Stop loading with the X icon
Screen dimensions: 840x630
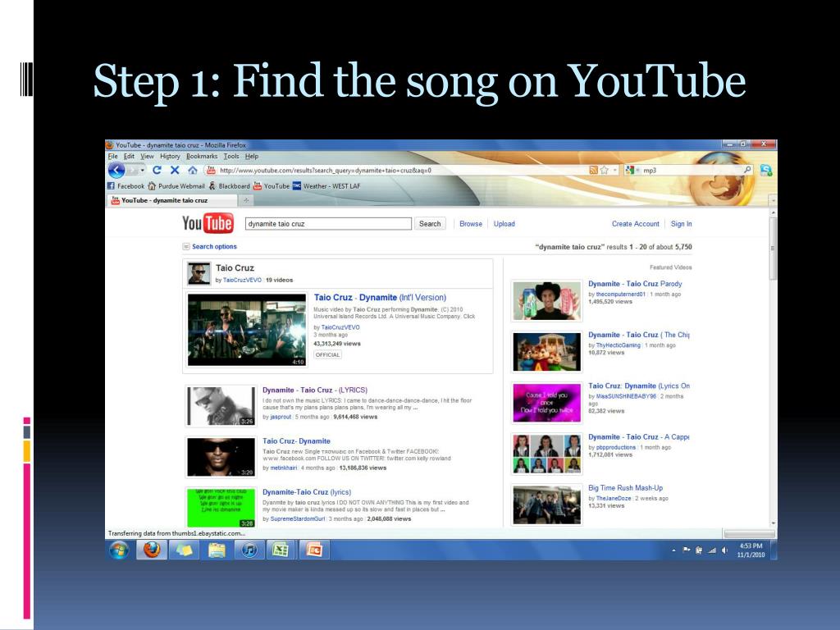coord(175,170)
